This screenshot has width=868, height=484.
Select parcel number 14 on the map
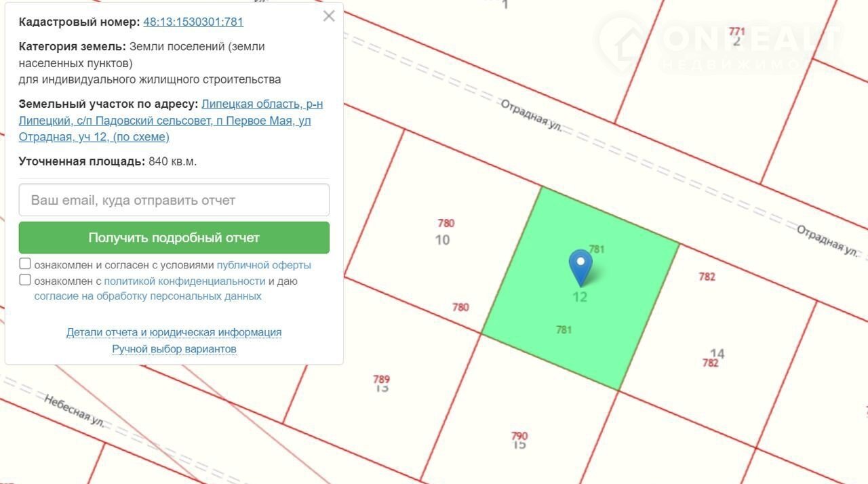coord(717,353)
